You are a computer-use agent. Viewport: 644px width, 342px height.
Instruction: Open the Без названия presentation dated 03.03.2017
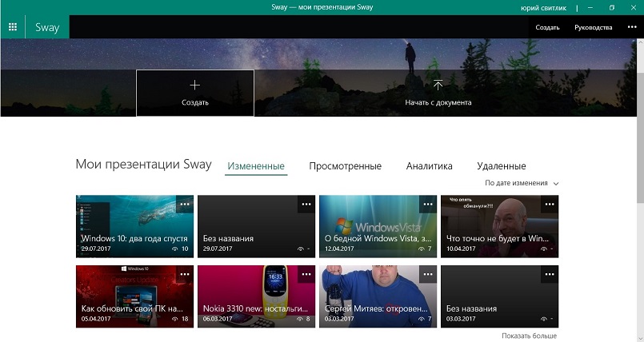tap(499, 296)
